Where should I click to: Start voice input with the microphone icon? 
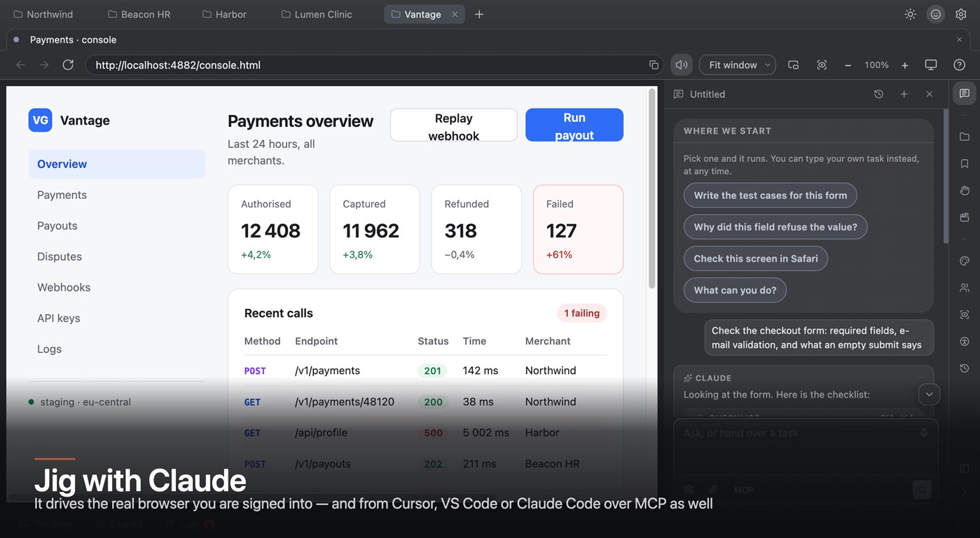coord(923,433)
